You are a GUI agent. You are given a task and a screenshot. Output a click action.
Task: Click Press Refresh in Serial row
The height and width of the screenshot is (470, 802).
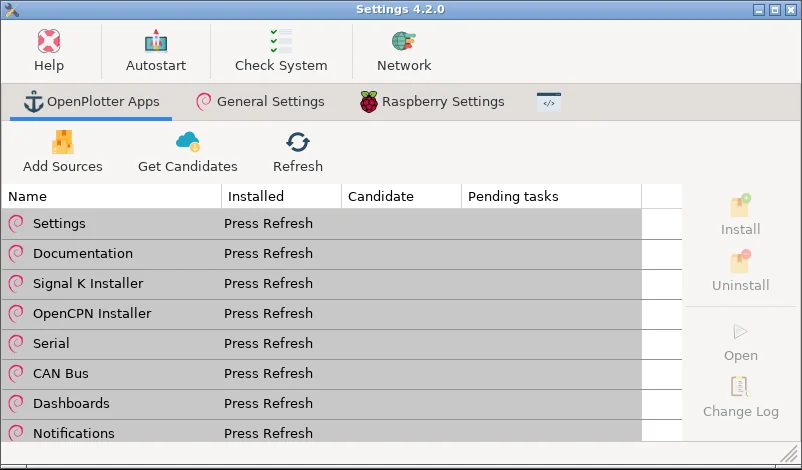tap(268, 343)
